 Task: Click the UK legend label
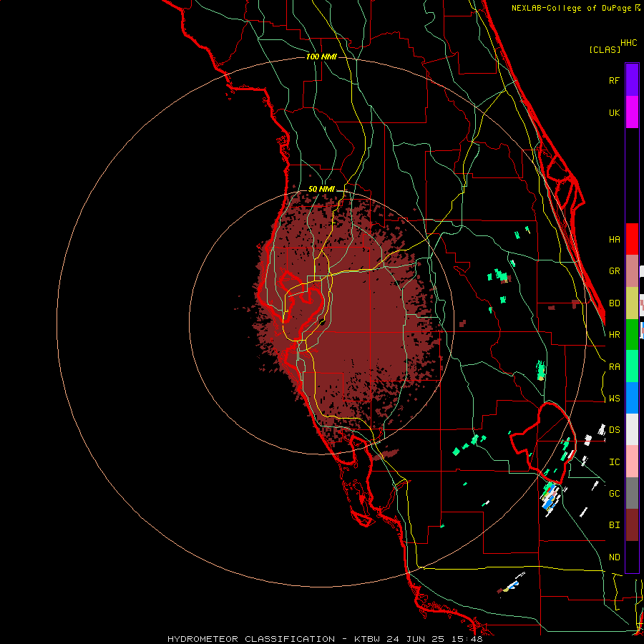click(614, 112)
